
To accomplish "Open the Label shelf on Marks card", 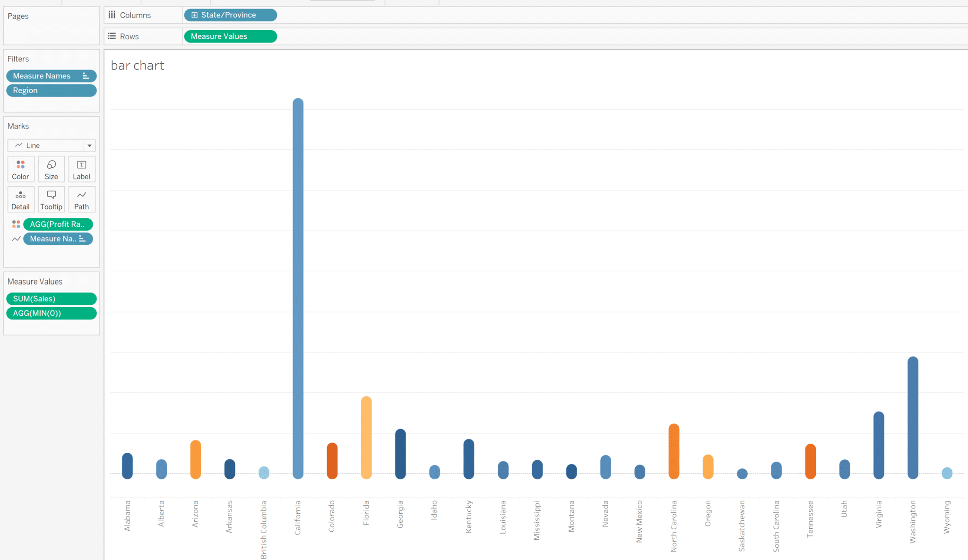I will tap(81, 169).
